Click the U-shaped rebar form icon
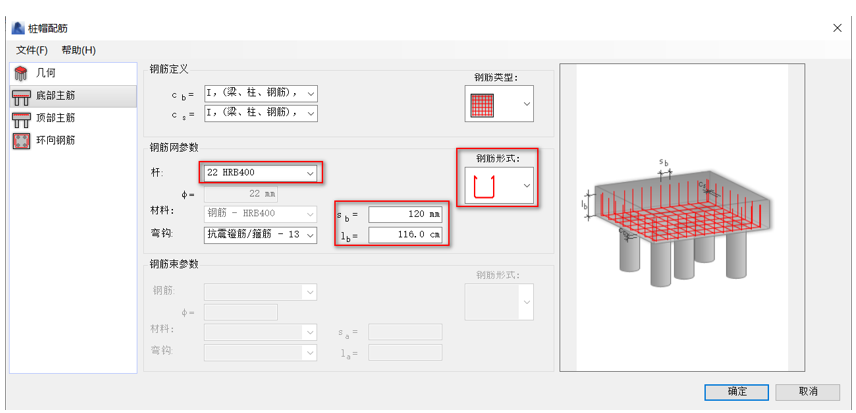856x413 pixels. [x=485, y=186]
